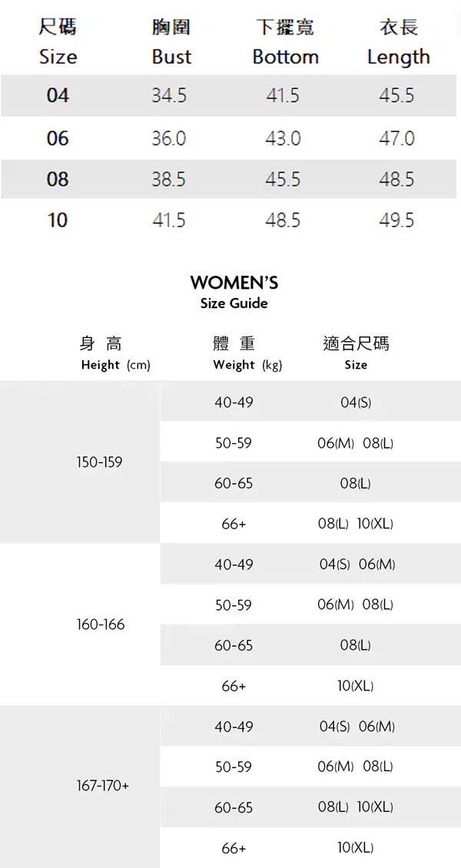Select the 160-166 height range cell
The width and height of the screenshot is (461, 868).
click(x=100, y=624)
